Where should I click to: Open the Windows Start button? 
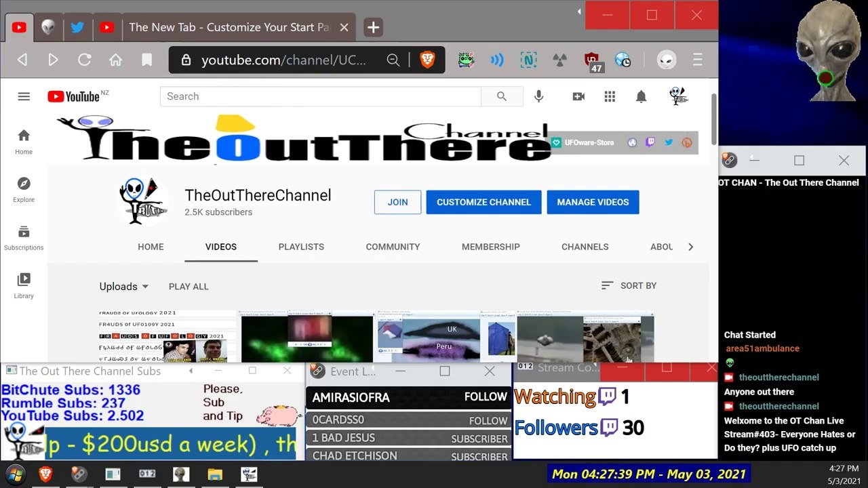point(15,474)
